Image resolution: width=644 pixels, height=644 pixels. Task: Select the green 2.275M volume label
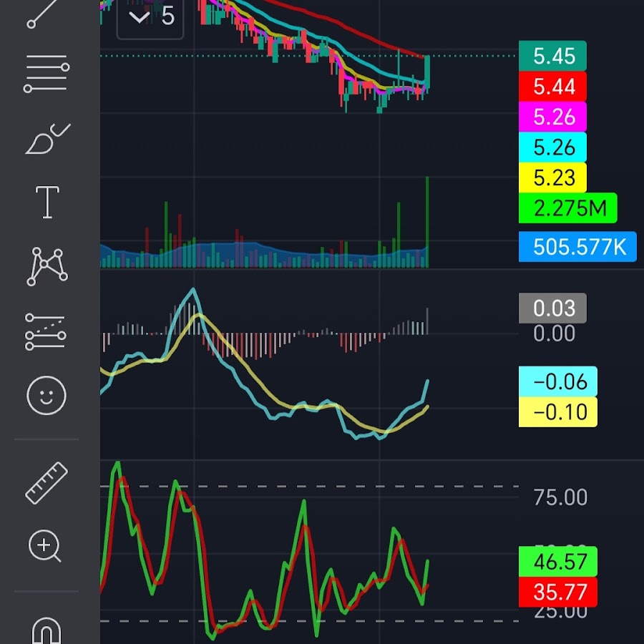[567, 208]
